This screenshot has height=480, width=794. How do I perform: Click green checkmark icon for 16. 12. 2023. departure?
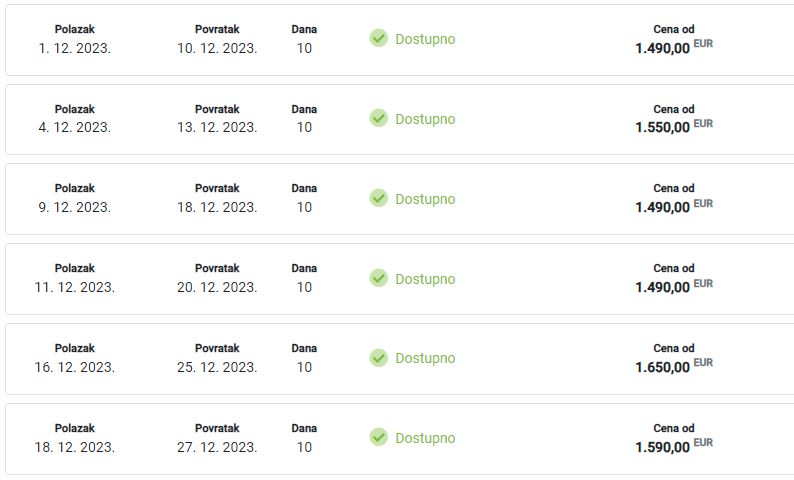(x=378, y=358)
